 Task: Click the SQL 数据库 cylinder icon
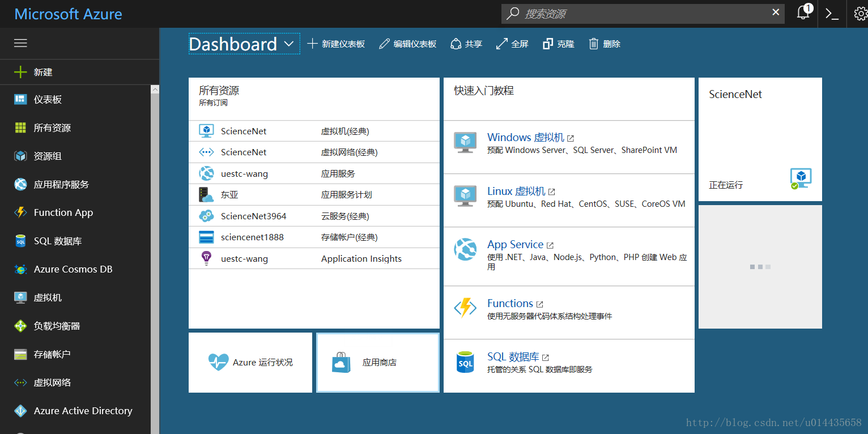pyautogui.click(x=465, y=362)
